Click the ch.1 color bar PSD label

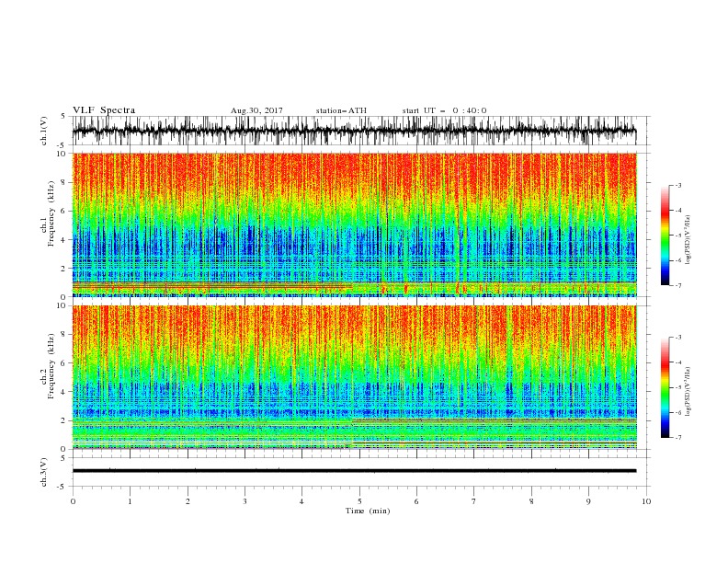click(x=688, y=240)
